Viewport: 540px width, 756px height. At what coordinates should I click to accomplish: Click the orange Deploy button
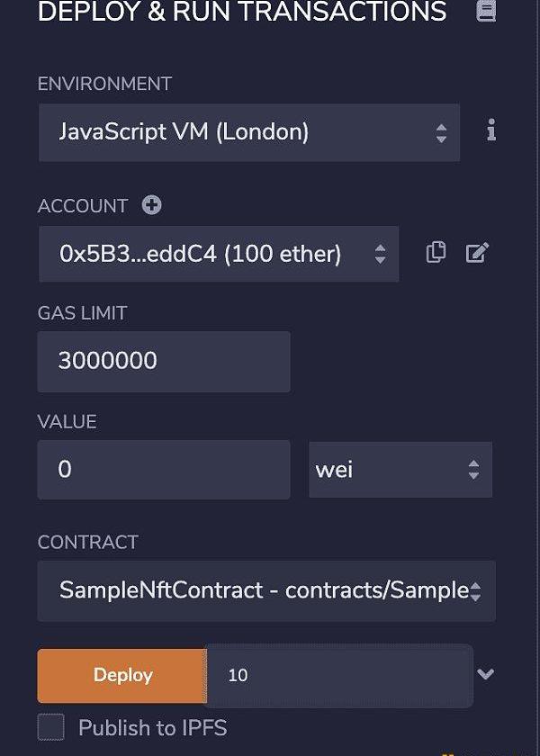pos(122,676)
